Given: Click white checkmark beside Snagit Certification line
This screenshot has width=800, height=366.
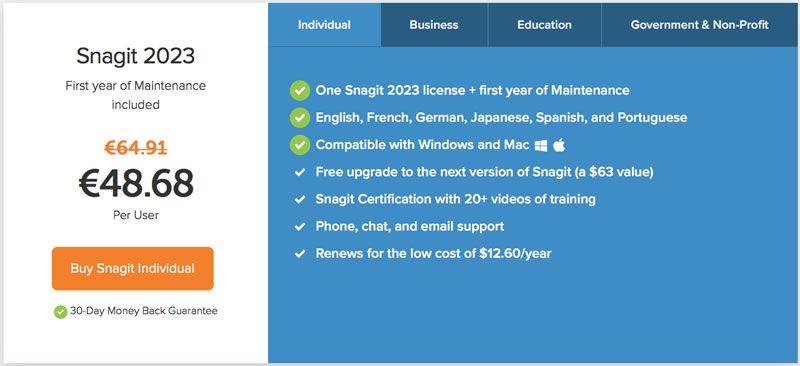Looking at the screenshot, I should (x=299, y=200).
